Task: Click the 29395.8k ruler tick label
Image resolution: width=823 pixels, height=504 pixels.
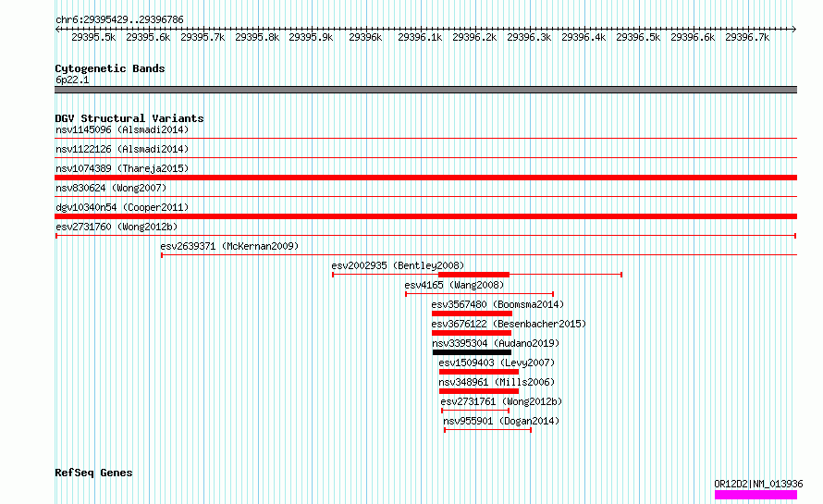Action: [257, 37]
